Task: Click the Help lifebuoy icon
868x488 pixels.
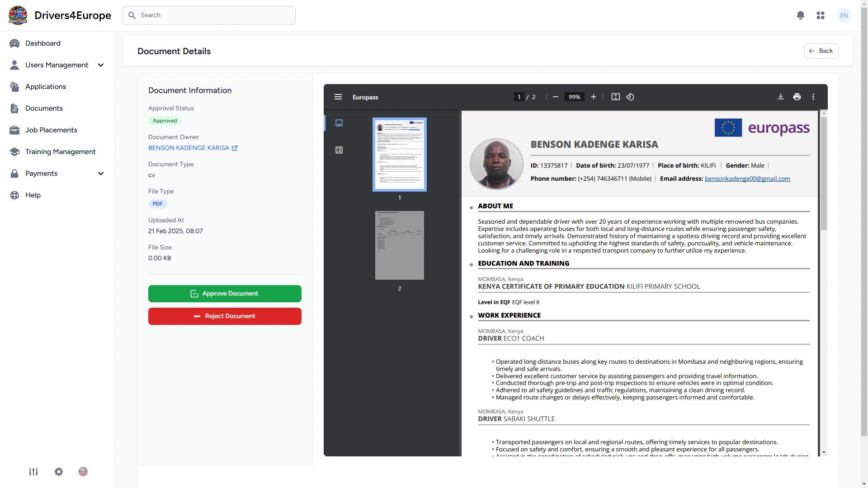Action: click(14, 195)
